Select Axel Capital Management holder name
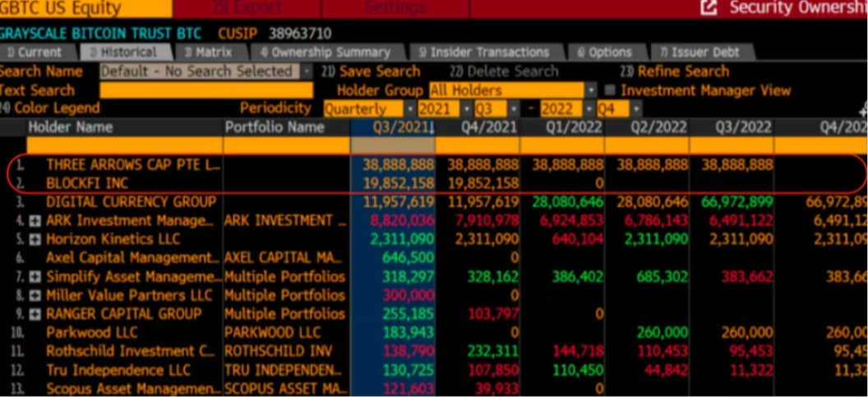The width and height of the screenshot is (868, 397). [133, 258]
